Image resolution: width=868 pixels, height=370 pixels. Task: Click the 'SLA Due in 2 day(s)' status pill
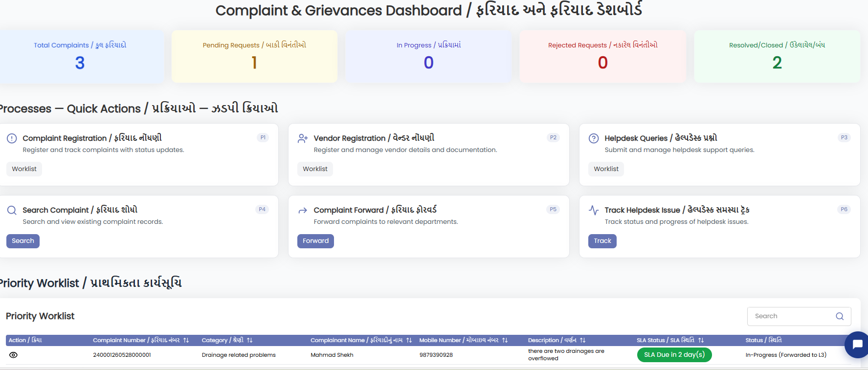pos(674,355)
